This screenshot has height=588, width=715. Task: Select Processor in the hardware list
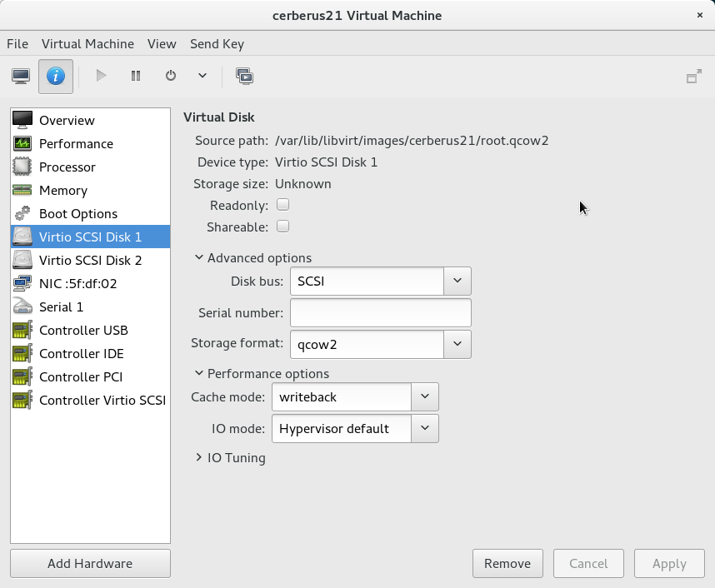67,167
